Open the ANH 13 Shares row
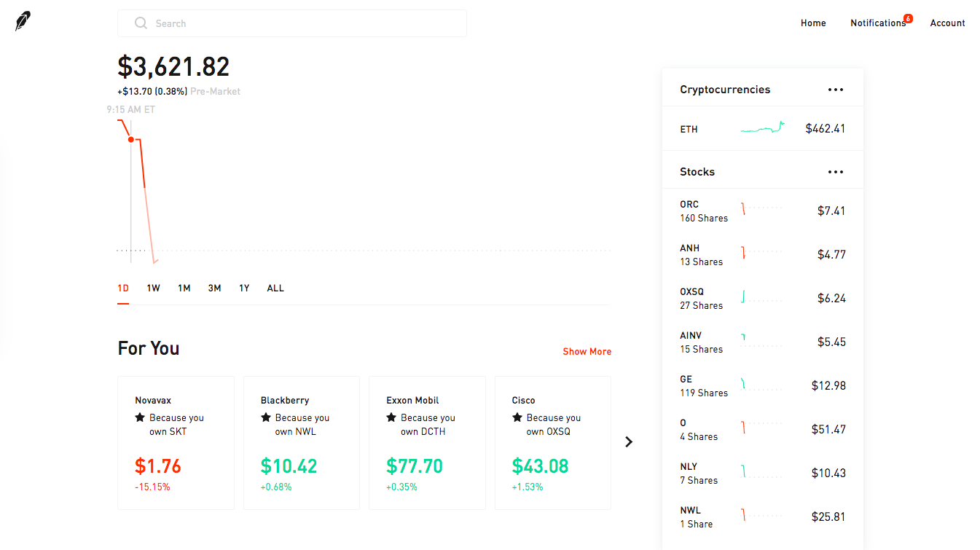 point(763,254)
